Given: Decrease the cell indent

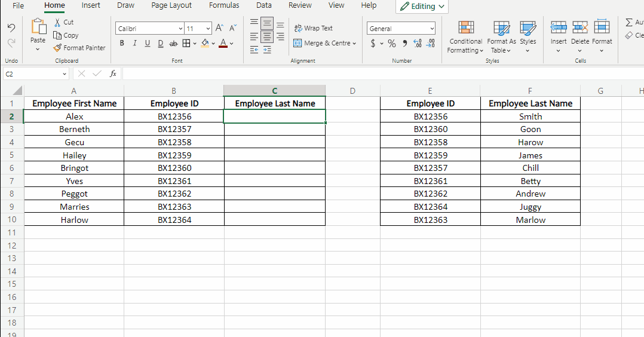Looking at the screenshot, I should pos(254,50).
